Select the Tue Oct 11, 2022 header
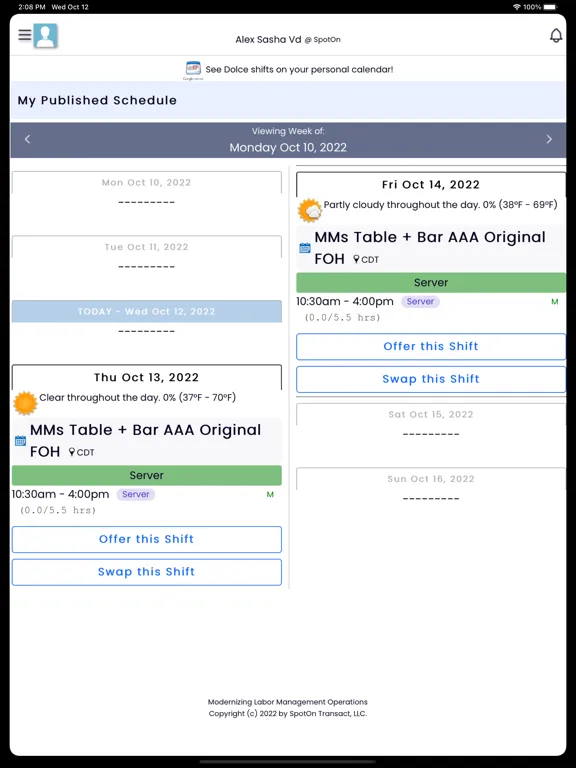 [x=146, y=247]
